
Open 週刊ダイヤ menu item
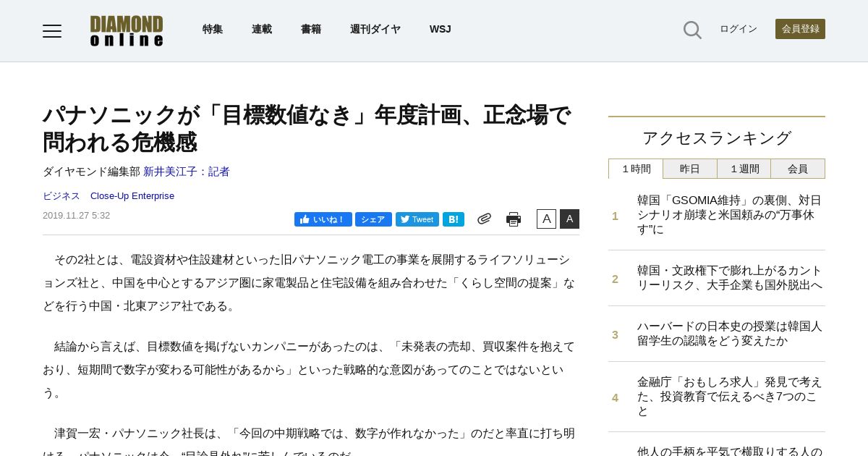pos(375,29)
